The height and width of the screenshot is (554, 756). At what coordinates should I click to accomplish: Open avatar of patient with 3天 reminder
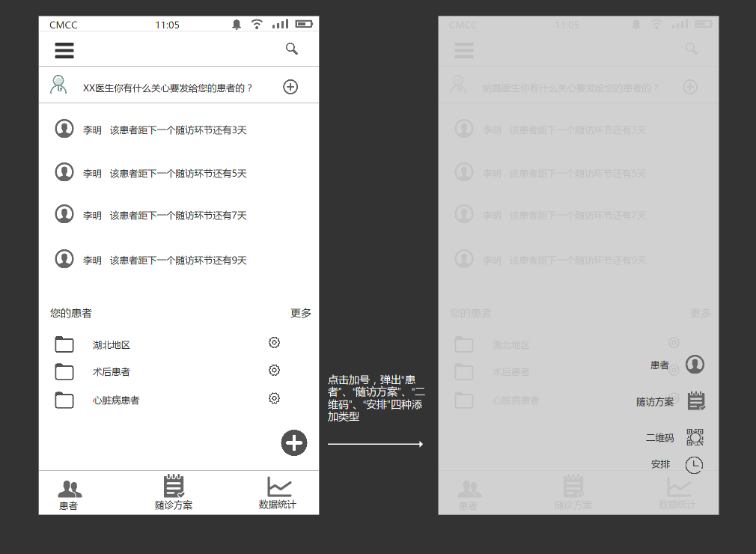(x=64, y=129)
